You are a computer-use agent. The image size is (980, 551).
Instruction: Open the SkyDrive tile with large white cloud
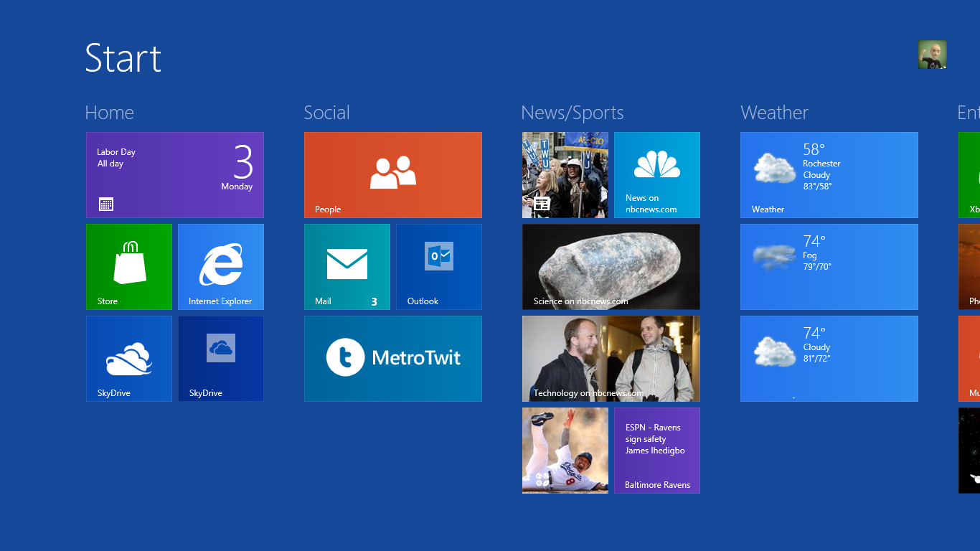129,359
